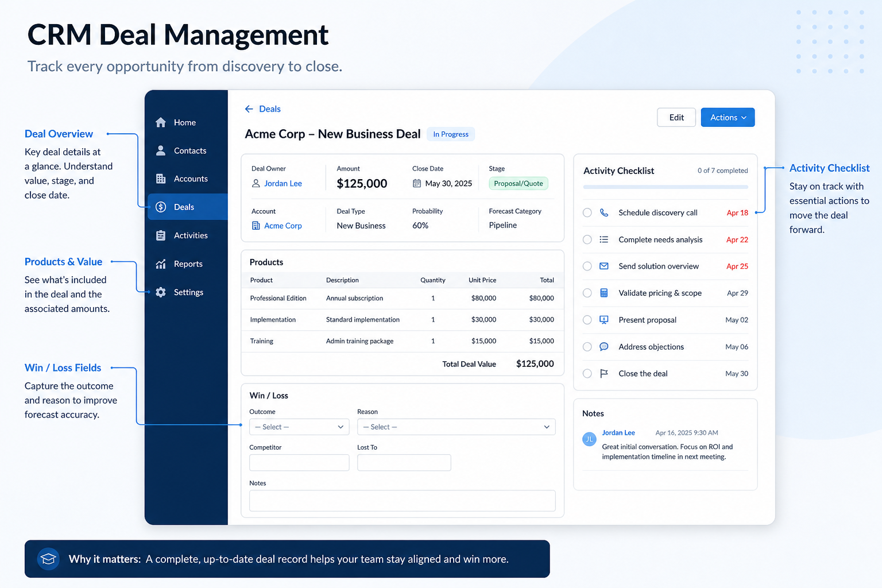Open the Reason select dropdown

(x=456, y=427)
